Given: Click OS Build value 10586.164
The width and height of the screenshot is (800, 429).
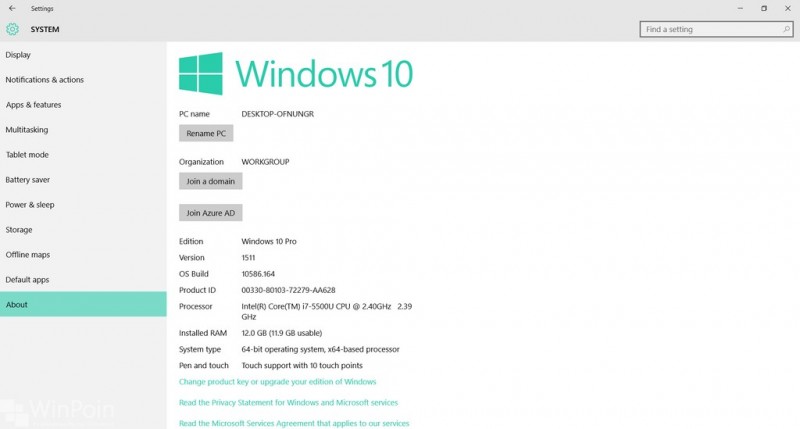Looking at the screenshot, I should [x=258, y=274].
